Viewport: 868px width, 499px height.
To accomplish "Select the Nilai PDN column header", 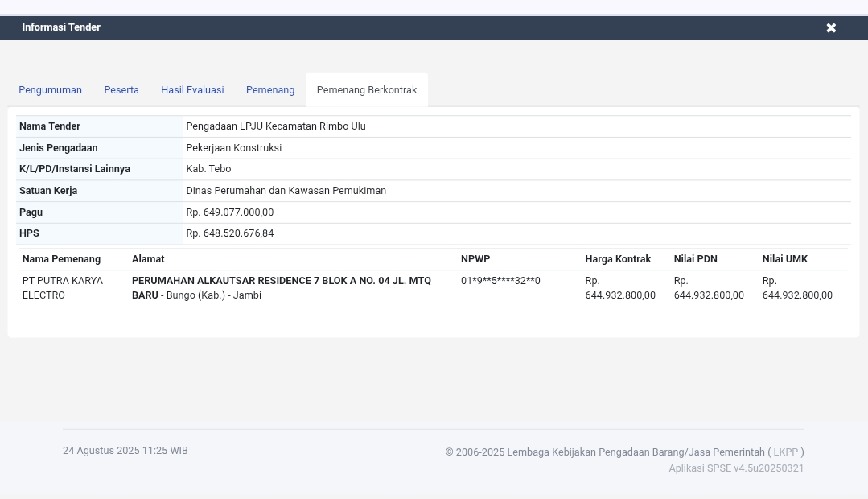I will 695,258.
